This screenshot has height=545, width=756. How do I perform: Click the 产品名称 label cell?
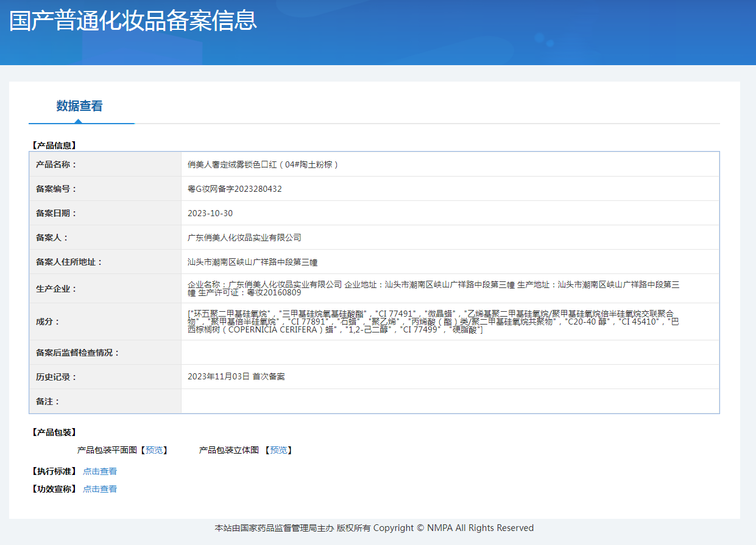(57, 164)
